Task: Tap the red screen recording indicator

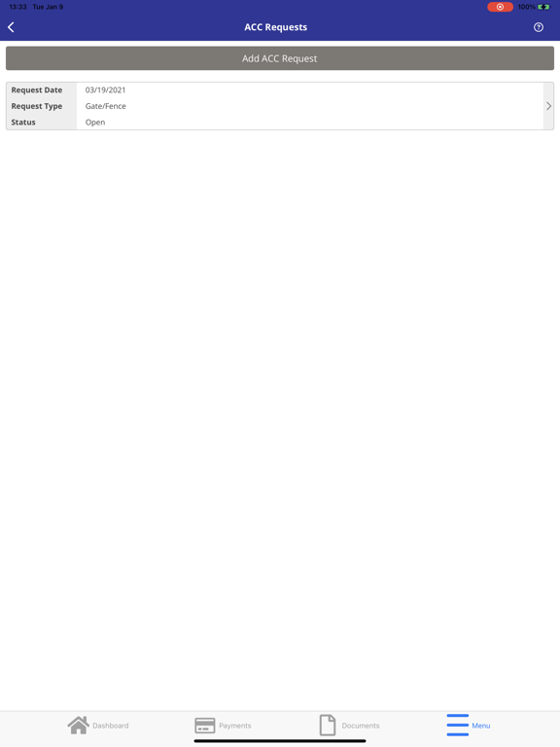Action: [x=500, y=7]
